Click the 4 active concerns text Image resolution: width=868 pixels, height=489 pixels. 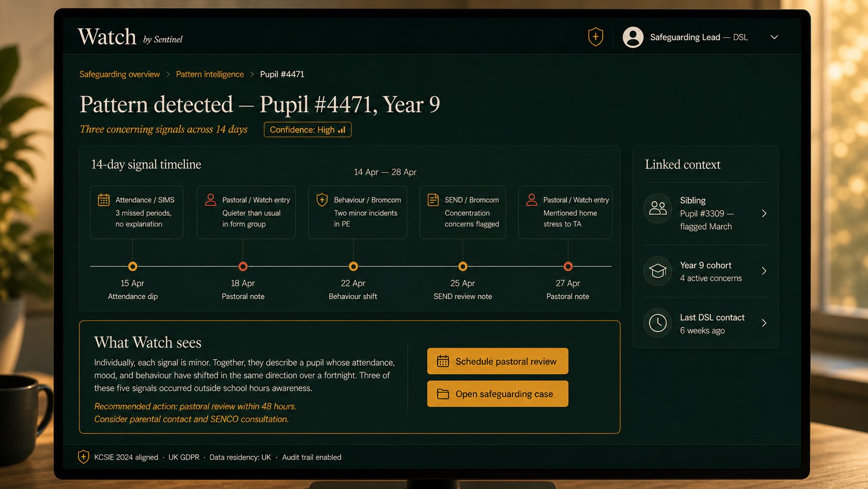pyautogui.click(x=711, y=278)
